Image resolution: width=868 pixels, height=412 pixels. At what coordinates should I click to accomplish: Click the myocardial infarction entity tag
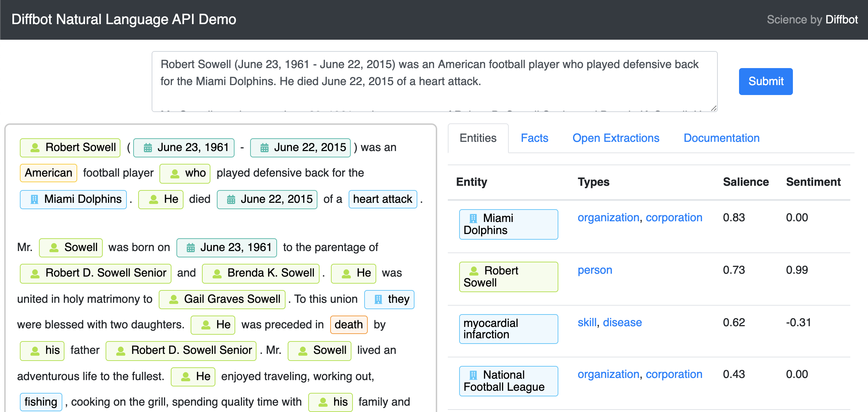coord(508,329)
